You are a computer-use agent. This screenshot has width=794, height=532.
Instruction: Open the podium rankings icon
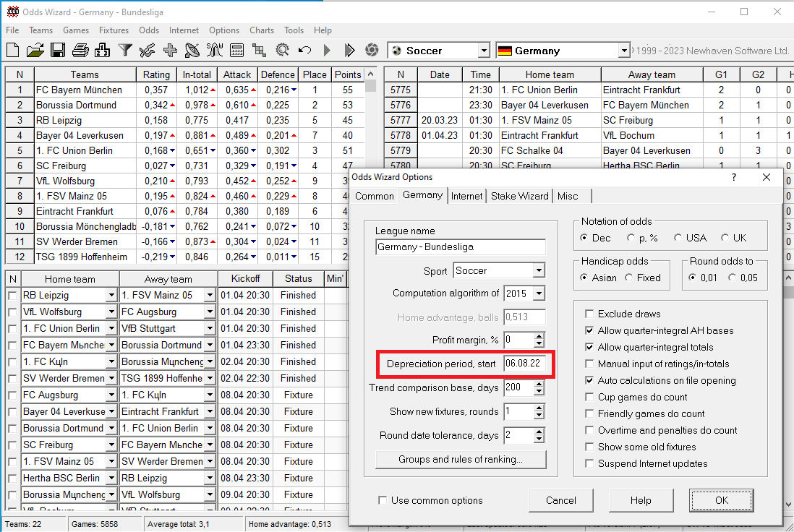(102, 50)
